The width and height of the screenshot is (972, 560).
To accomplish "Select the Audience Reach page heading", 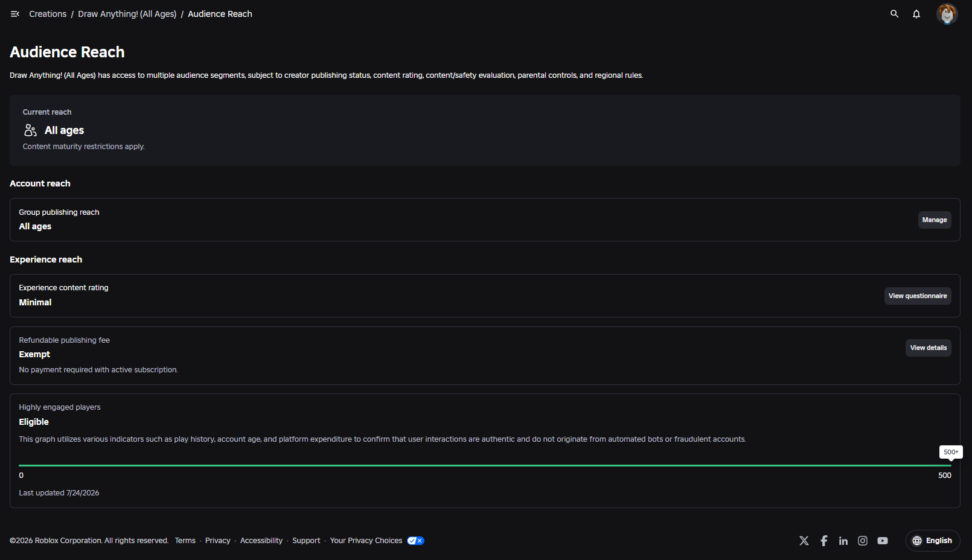I will [67, 52].
